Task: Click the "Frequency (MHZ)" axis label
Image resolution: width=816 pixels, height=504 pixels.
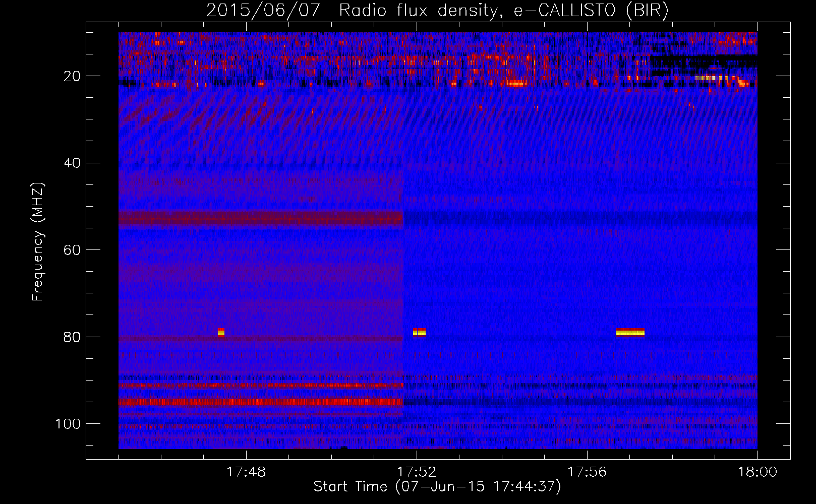Action: [38, 242]
